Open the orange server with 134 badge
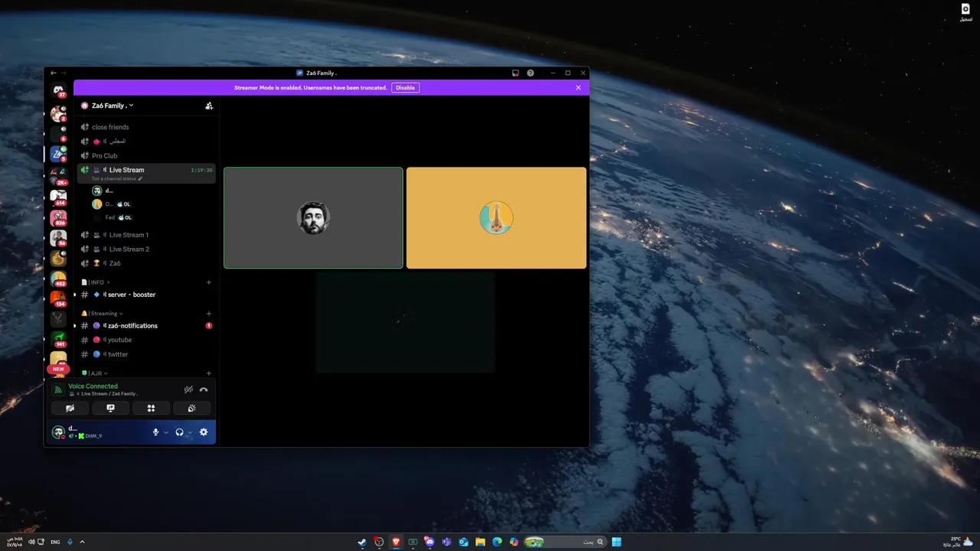 tap(58, 299)
